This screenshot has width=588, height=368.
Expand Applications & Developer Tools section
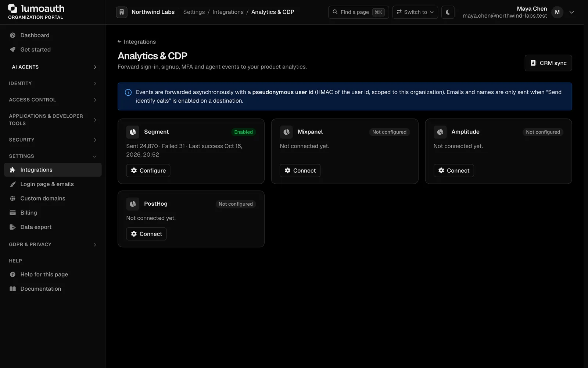point(53,120)
